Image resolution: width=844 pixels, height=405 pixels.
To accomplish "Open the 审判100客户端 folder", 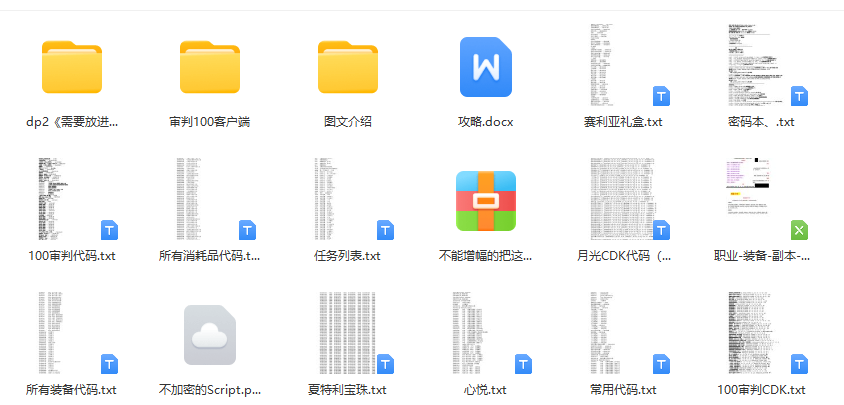I will tap(210, 66).
